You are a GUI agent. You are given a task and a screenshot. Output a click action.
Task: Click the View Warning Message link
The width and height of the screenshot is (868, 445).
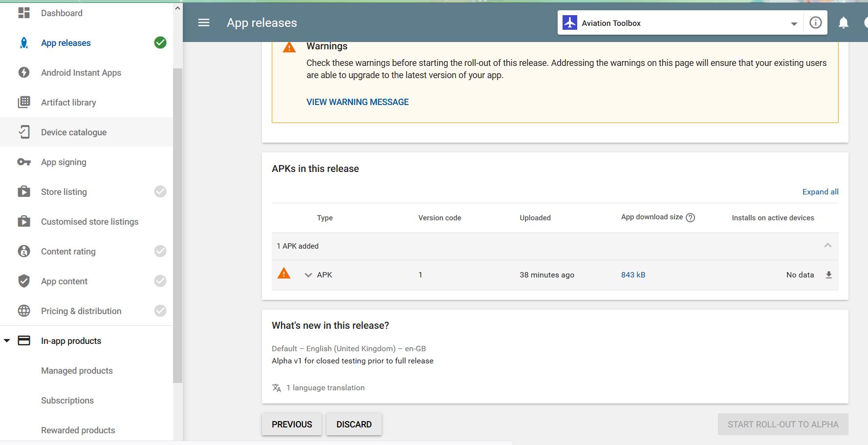pyautogui.click(x=357, y=102)
